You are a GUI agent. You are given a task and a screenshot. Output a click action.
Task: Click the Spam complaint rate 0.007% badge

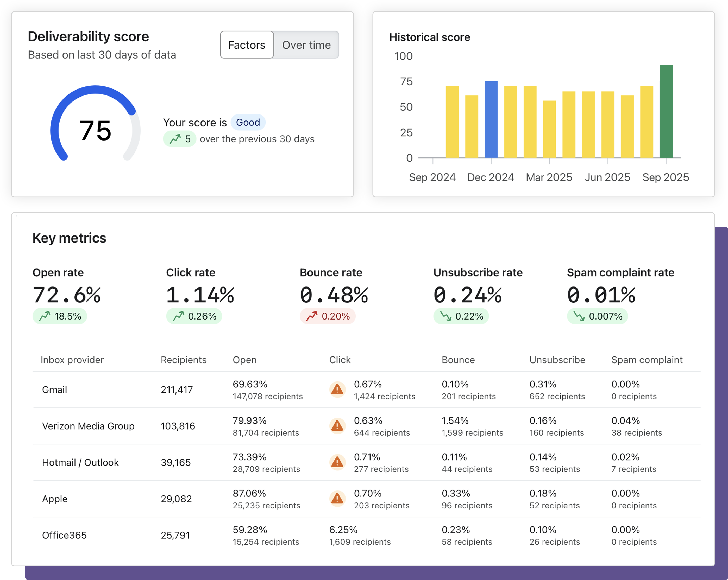[x=597, y=316]
